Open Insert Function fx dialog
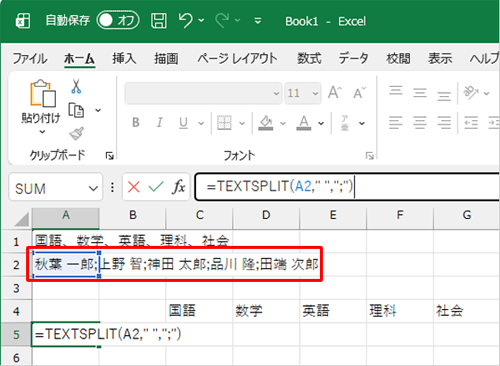 pyautogui.click(x=179, y=187)
